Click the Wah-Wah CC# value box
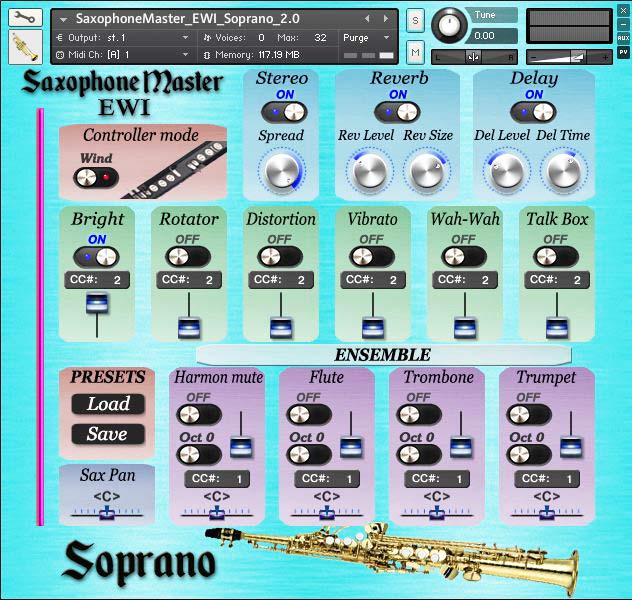The width and height of the screenshot is (632, 600). [464, 280]
